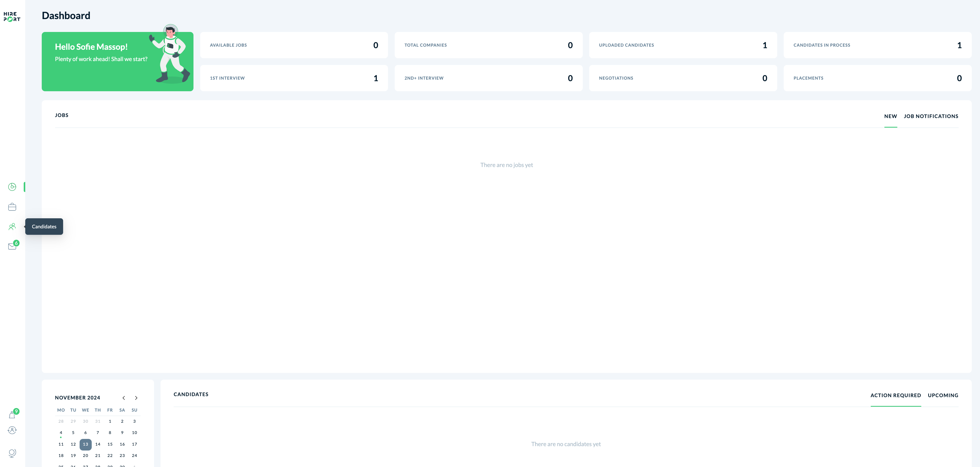Switch to the NEW jobs tab

[890, 116]
